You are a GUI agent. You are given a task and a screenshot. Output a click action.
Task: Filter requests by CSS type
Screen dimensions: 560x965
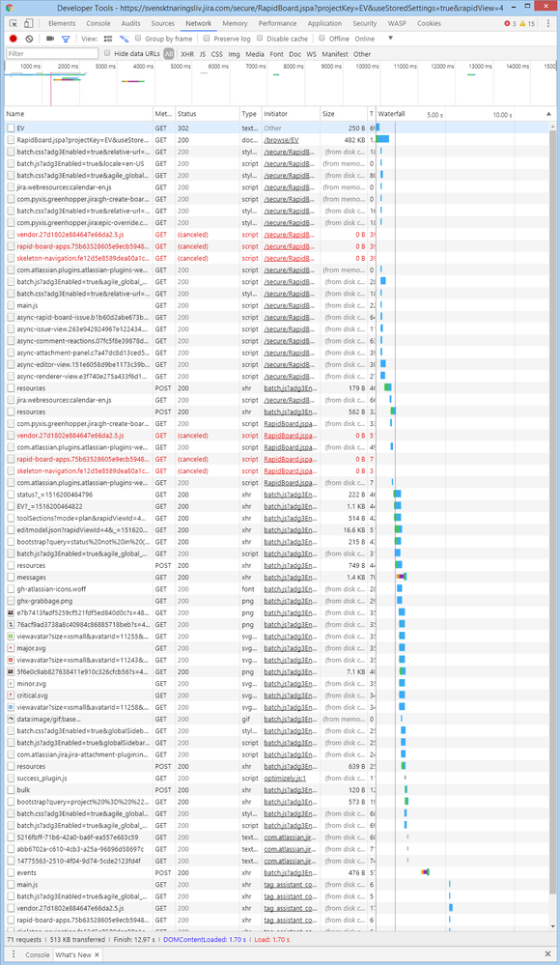click(x=217, y=54)
